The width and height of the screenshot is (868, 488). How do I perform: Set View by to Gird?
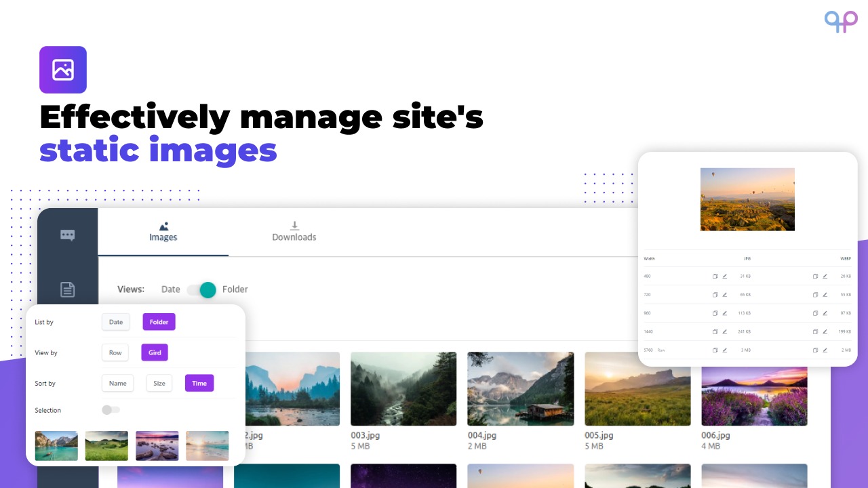pos(155,352)
